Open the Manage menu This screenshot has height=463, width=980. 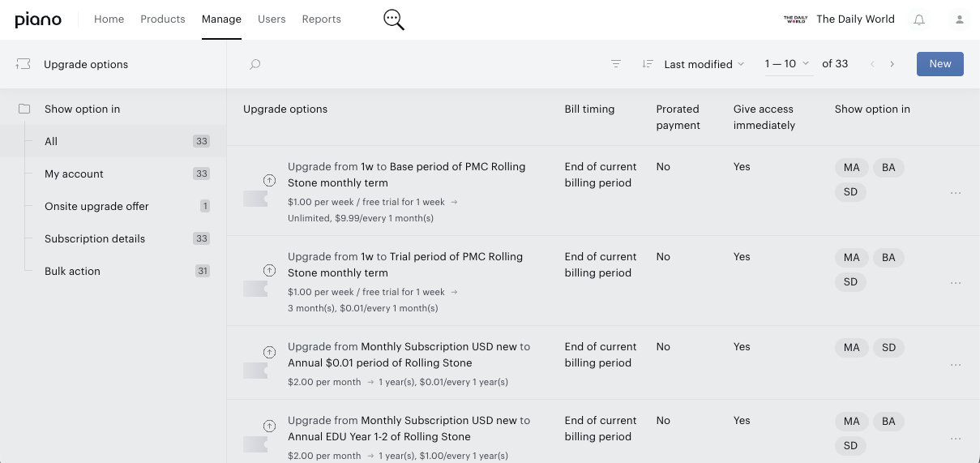click(221, 19)
